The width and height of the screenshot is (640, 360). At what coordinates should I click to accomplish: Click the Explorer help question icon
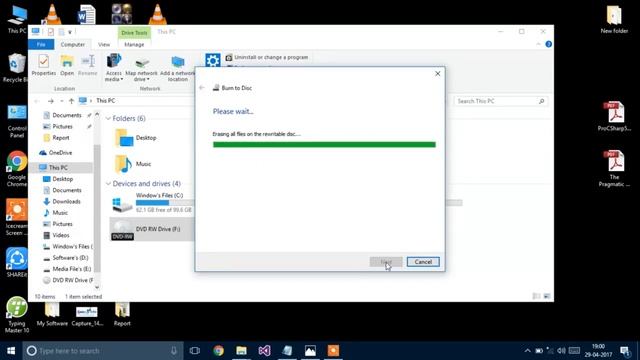549,44
